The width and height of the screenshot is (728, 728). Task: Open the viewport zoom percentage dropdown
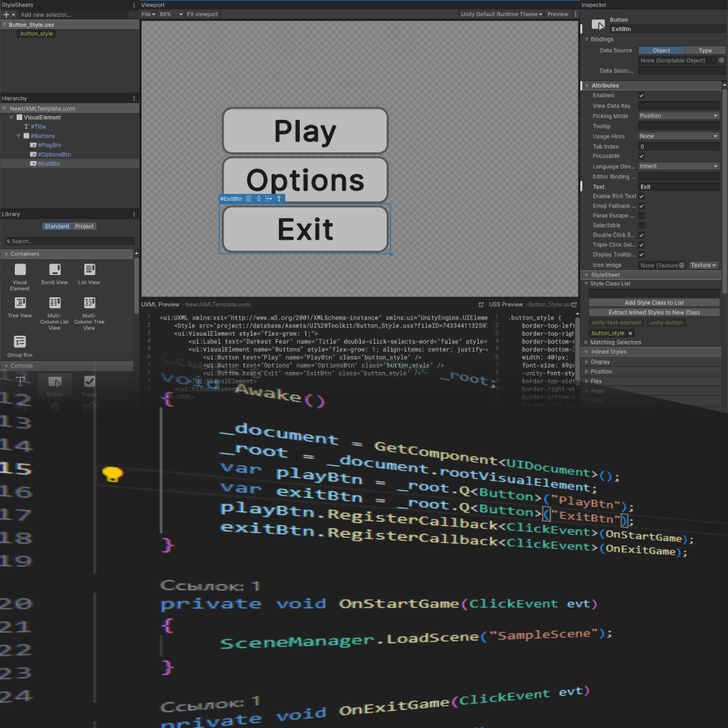(x=171, y=14)
